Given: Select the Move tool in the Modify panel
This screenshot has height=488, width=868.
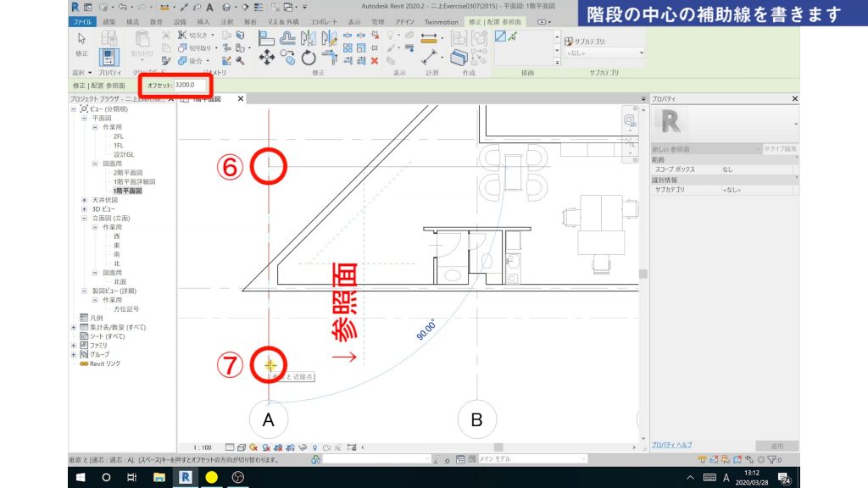Looking at the screenshot, I should coord(266,56).
